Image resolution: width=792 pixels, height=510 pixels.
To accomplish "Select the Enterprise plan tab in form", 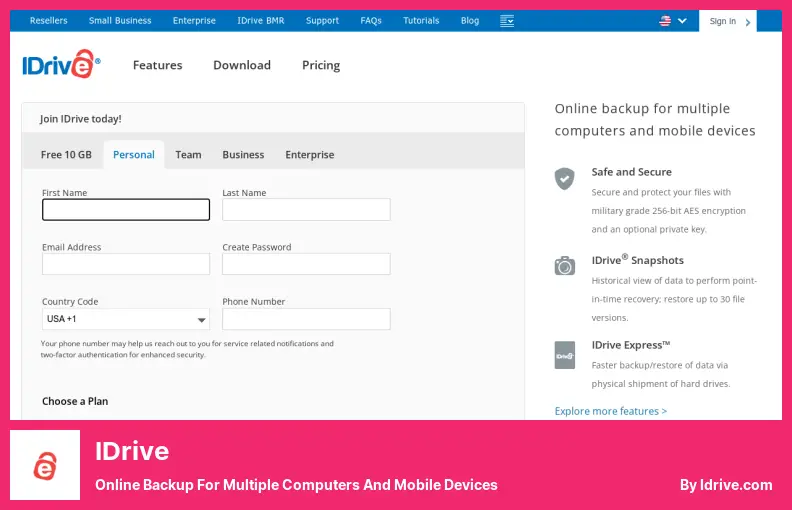I will [310, 155].
